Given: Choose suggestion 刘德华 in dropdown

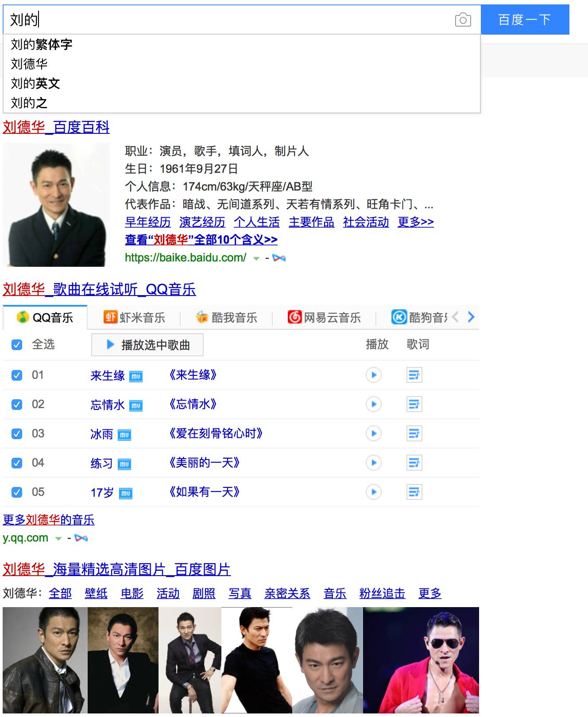Looking at the screenshot, I should click(241, 64).
